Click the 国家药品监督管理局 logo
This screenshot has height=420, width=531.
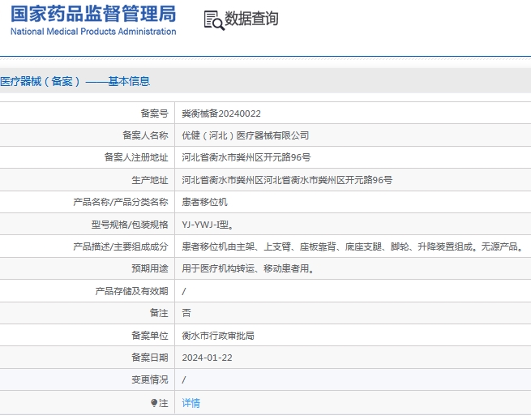coord(93,15)
